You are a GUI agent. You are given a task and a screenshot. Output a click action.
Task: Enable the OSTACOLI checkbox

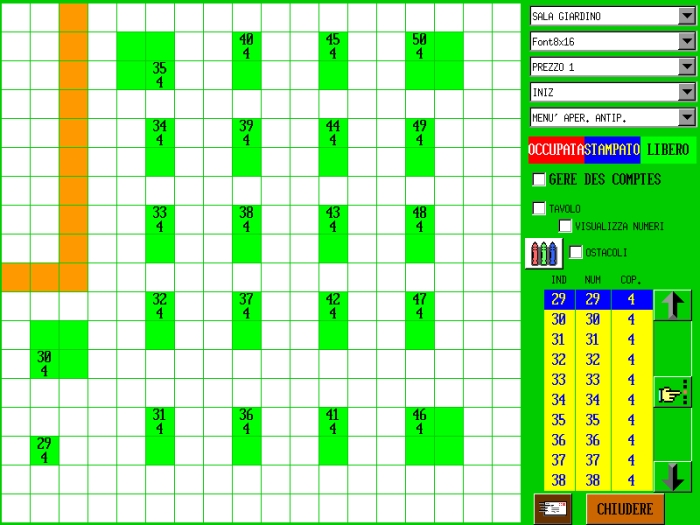pos(575,252)
